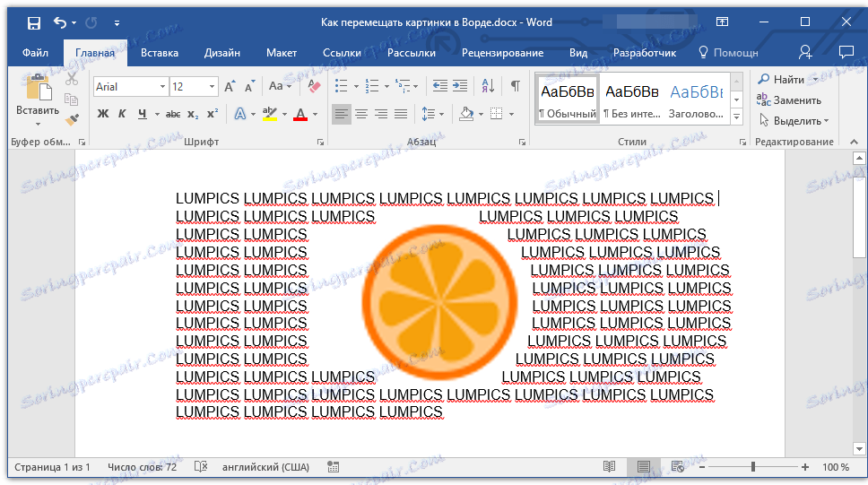
Task: Toggle superscript x² formatting
Action: (212, 114)
